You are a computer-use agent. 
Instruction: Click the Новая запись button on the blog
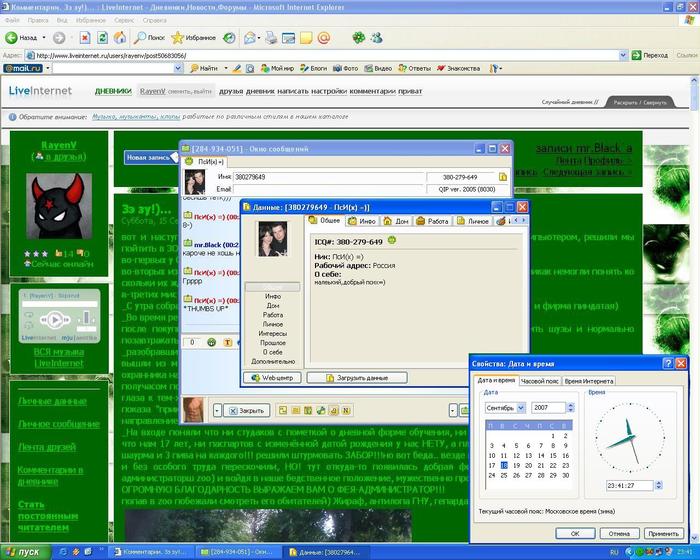(150, 157)
